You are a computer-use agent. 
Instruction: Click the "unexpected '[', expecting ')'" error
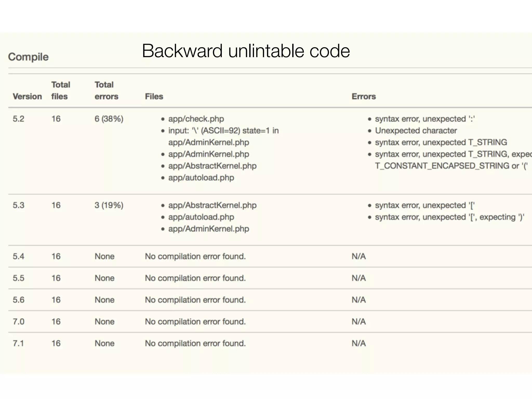449,217
